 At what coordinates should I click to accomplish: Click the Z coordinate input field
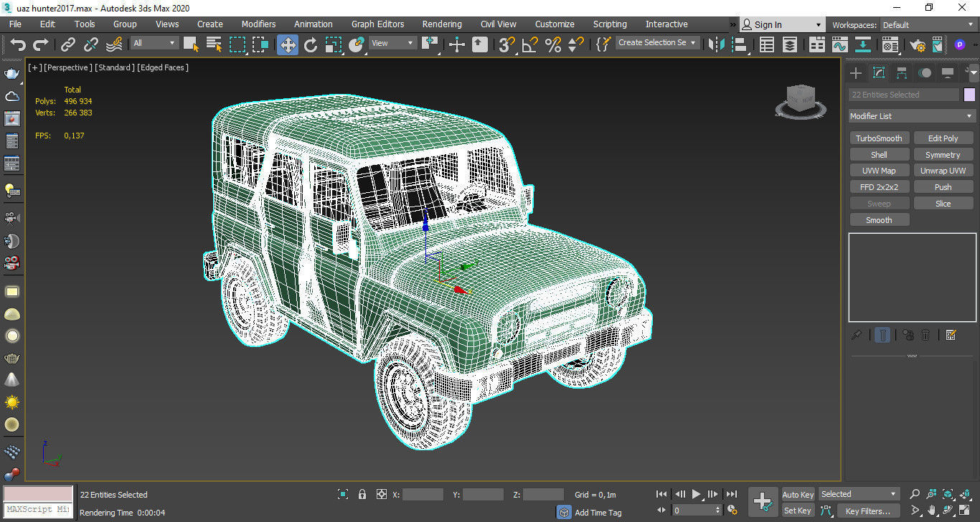coord(544,495)
